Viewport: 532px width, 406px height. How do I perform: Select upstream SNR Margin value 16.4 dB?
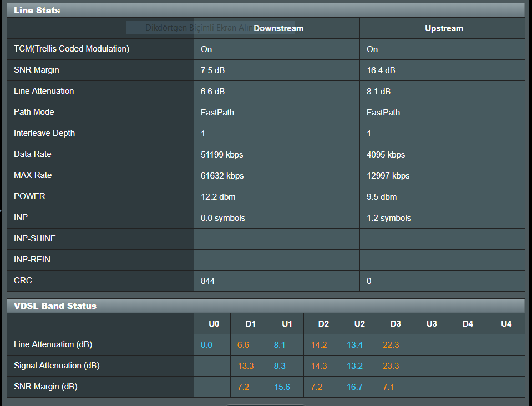coord(381,70)
